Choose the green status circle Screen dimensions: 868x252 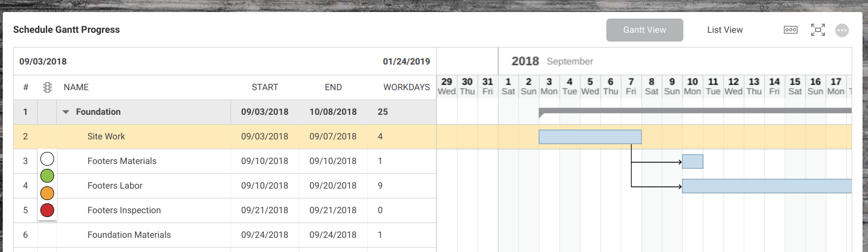coord(48,176)
